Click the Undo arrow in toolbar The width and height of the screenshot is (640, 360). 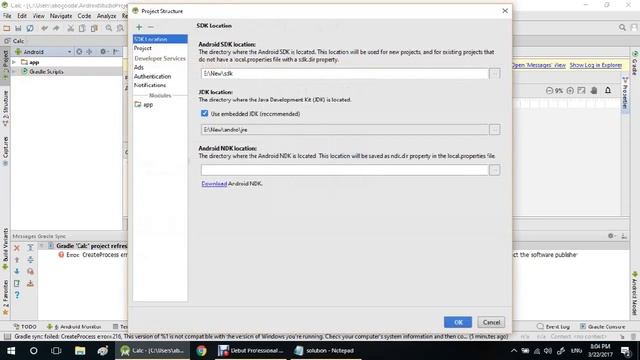(44, 28)
